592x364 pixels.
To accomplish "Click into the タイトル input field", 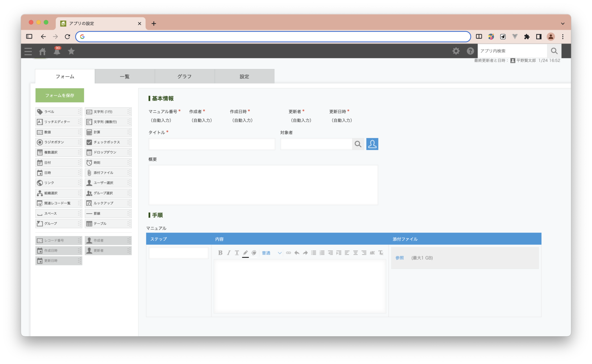I will pyautogui.click(x=212, y=144).
